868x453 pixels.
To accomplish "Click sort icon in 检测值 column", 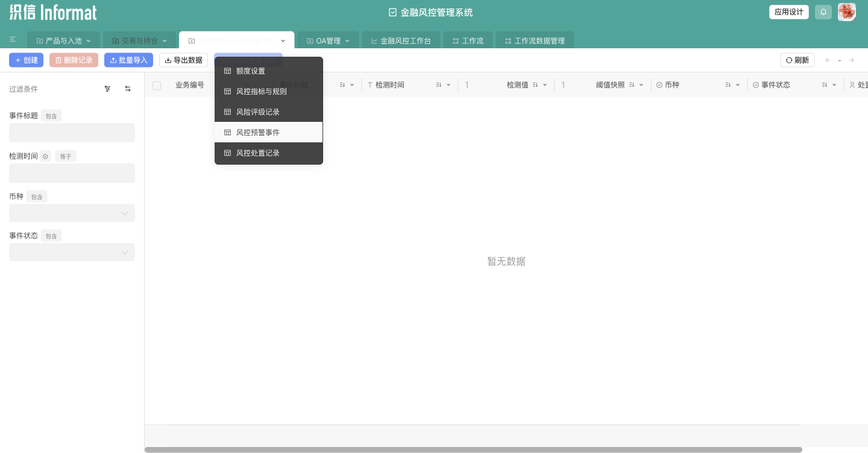I will (535, 85).
